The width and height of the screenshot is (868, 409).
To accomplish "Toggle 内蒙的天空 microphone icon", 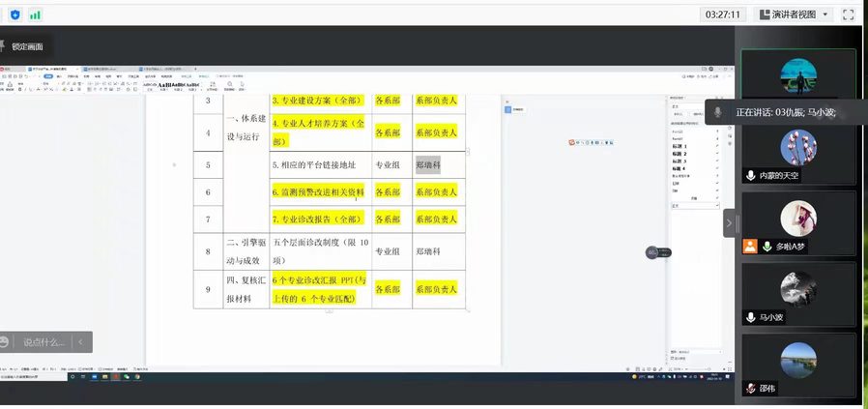I will pos(750,176).
